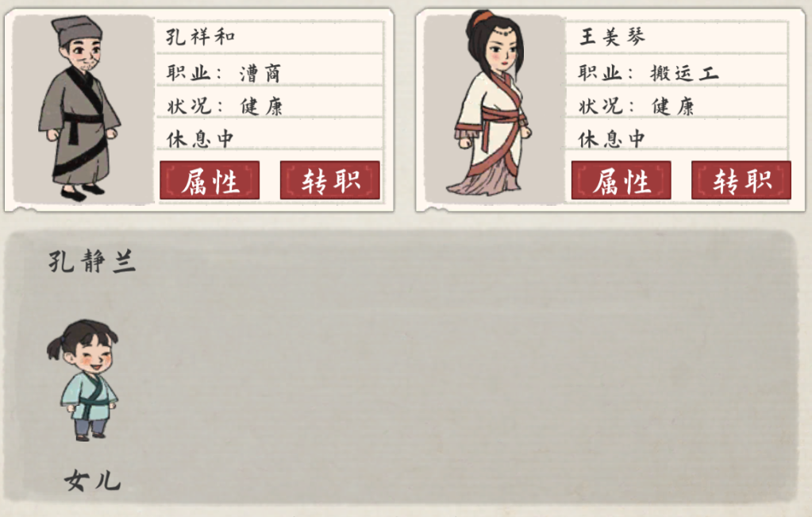The image size is (812, 517).
Task: Click 王美琴's 状况: 健康 status row
Action: (x=677, y=106)
